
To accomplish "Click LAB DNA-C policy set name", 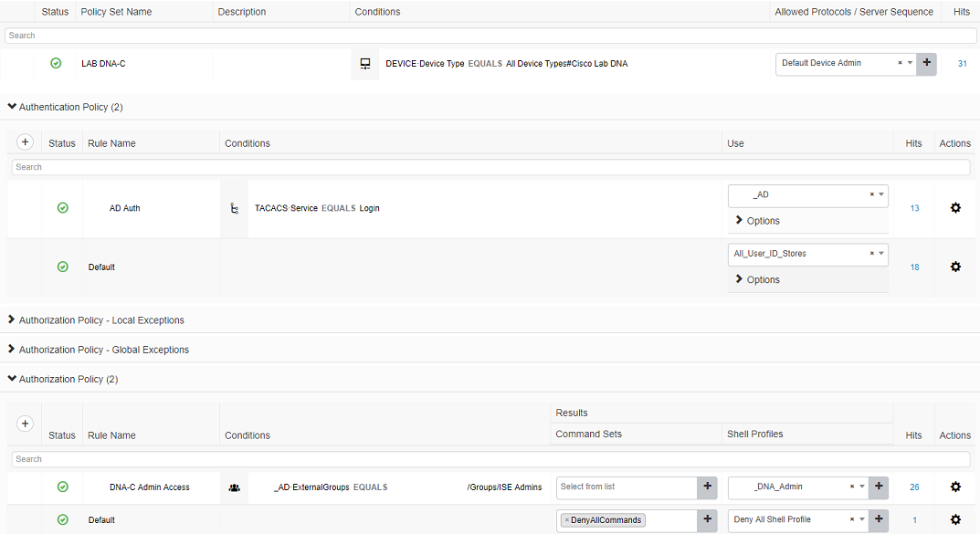I will pos(103,64).
